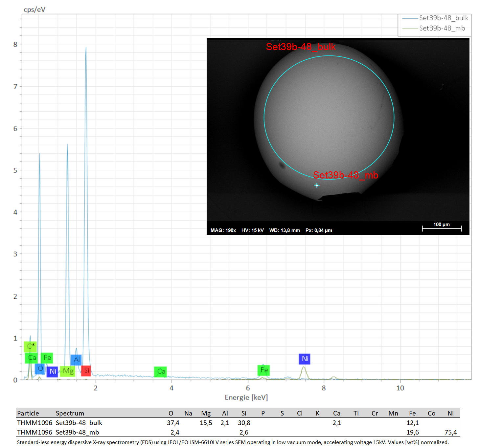Viewport: 479px width, 448px height.
Task: Select the Fe label near 6.4 keV
Action: point(263,370)
